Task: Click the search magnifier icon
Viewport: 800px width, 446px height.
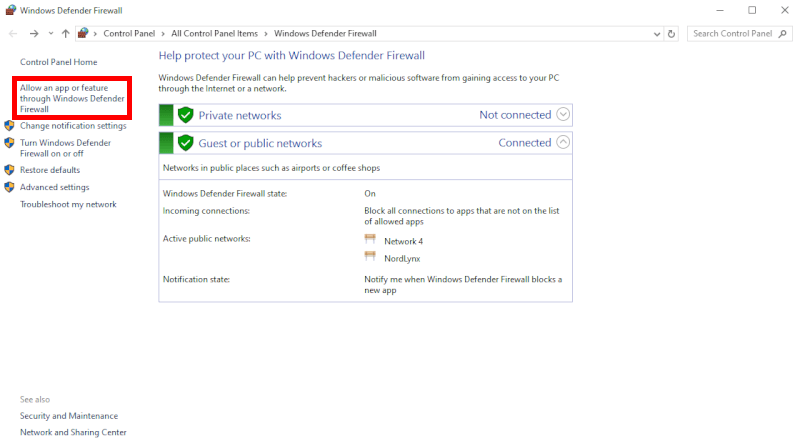Action: pos(783,34)
